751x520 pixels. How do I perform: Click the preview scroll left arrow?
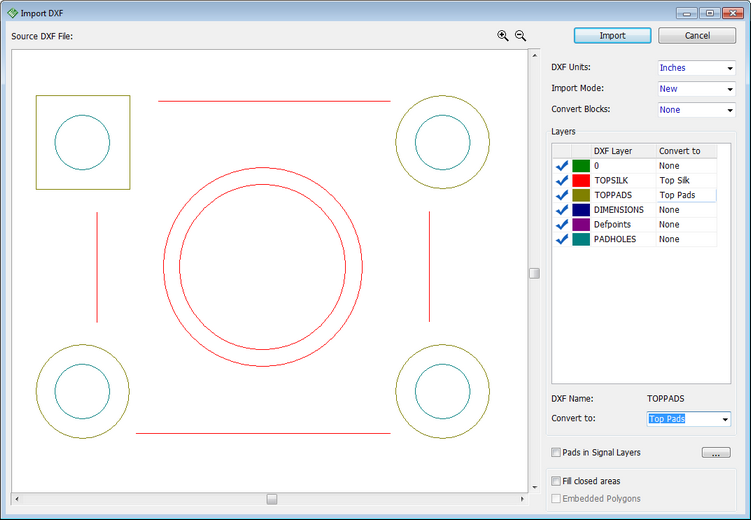click(x=17, y=499)
